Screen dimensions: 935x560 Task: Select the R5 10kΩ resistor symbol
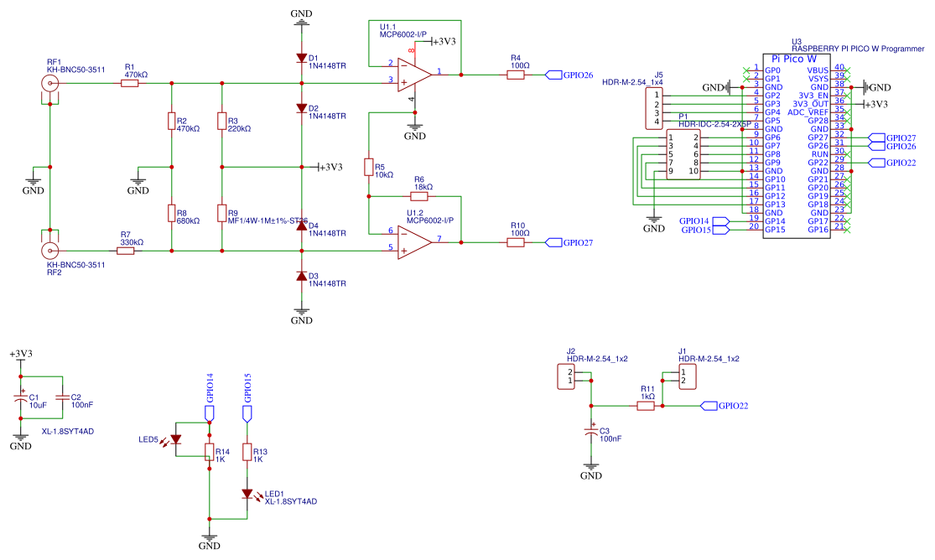[368, 167]
